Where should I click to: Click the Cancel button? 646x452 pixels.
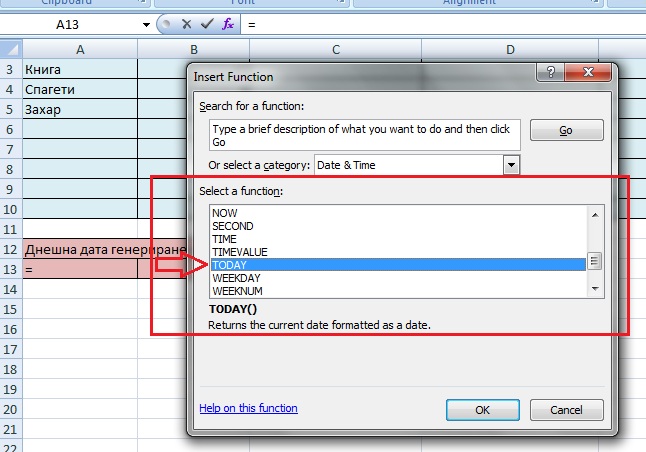pyautogui.click(x=566, y=410)
